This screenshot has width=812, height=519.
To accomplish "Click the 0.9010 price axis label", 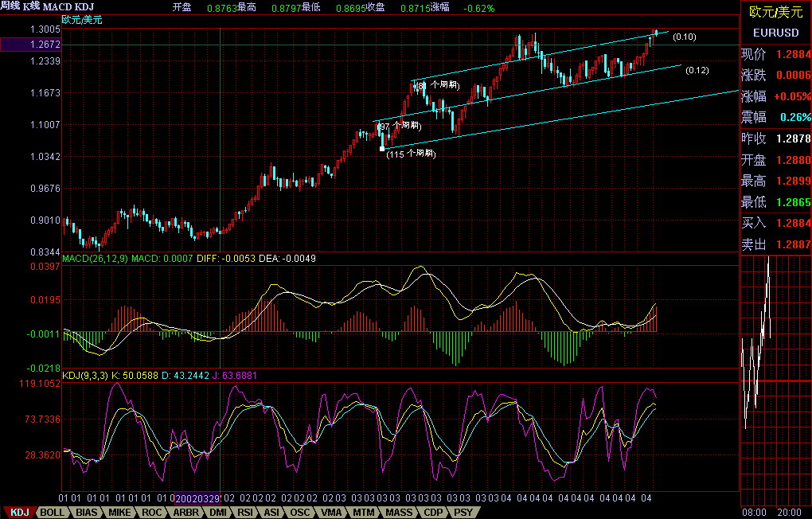I will click(x=45, y=220).
